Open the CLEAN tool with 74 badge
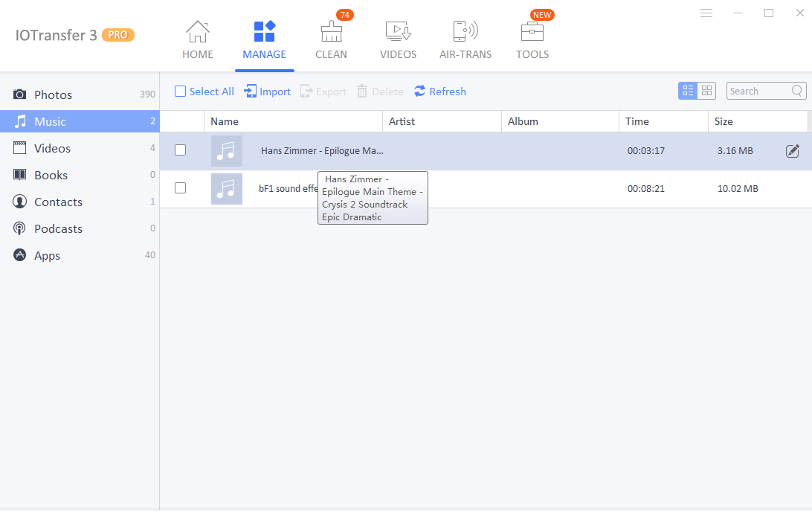This screenshot has width=812, height=529. point(331,37)
